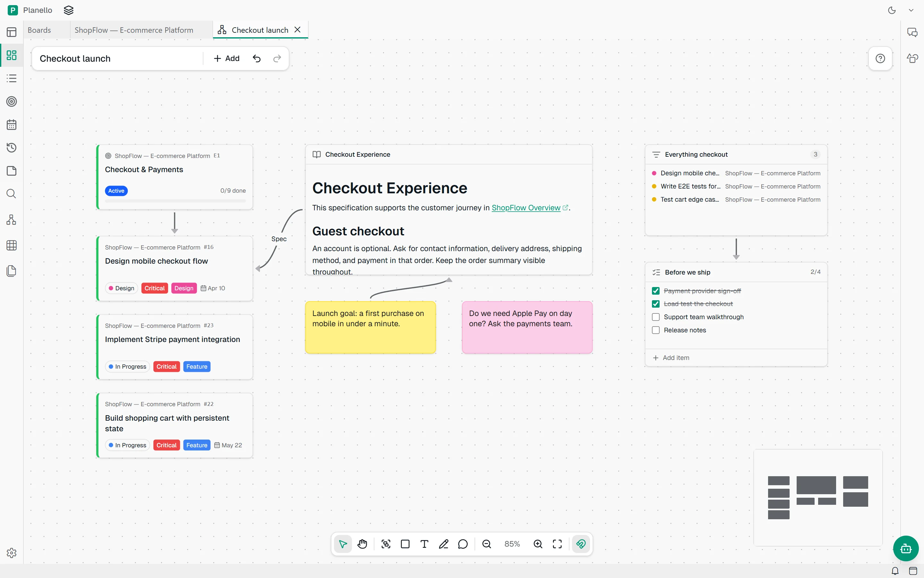Viewport: 924px width, 578px height.
Task: Click Add item in Before we ship
Action: pos(671,358)
